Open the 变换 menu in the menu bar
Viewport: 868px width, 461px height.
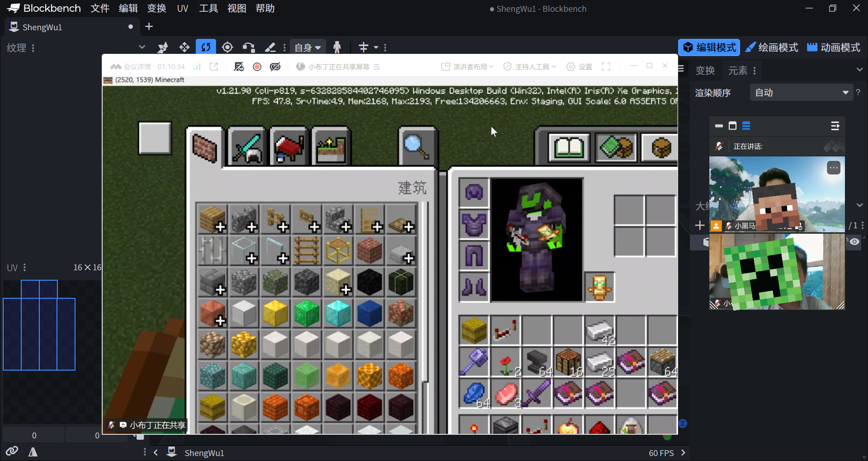click(157, 9)
